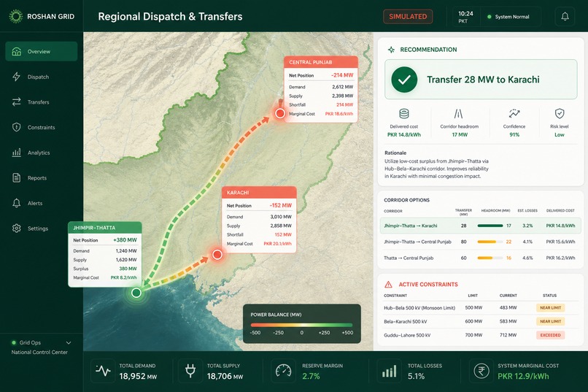Expand the Grid Ops dropdown chevron
The width and height of the screenshot is (588, 392).
69,343
